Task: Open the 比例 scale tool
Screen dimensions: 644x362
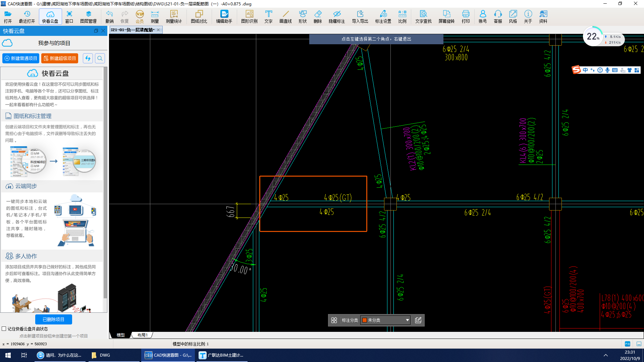Action: [402, 16]
